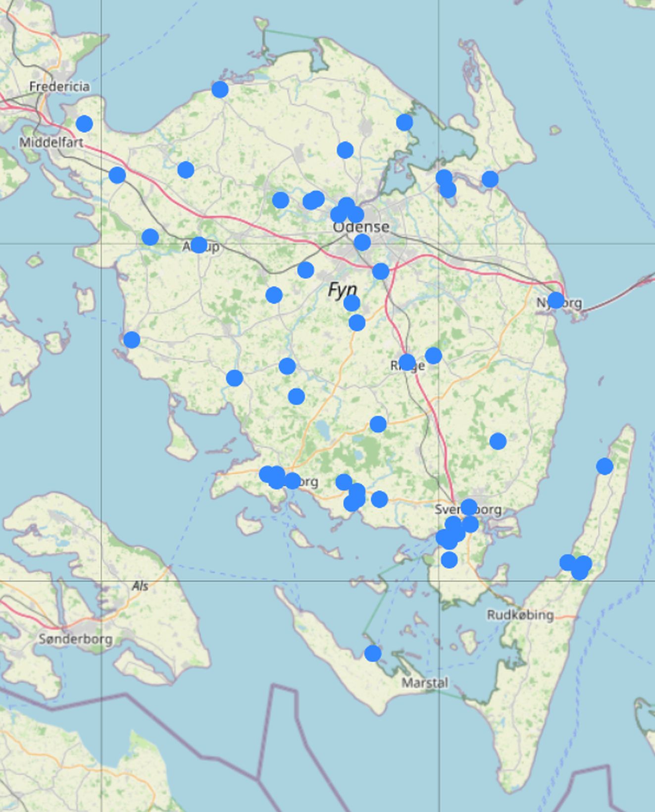
Task: Select the blue marker on Ringe town
Action: (x=407, y=362)
